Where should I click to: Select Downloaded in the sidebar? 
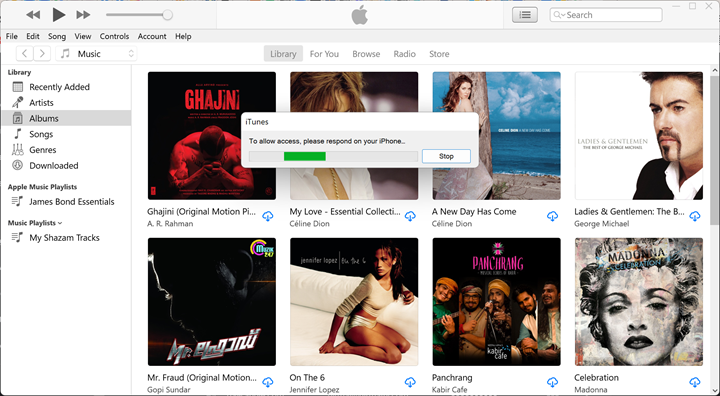pyautogui.click(x=66, y=165)
